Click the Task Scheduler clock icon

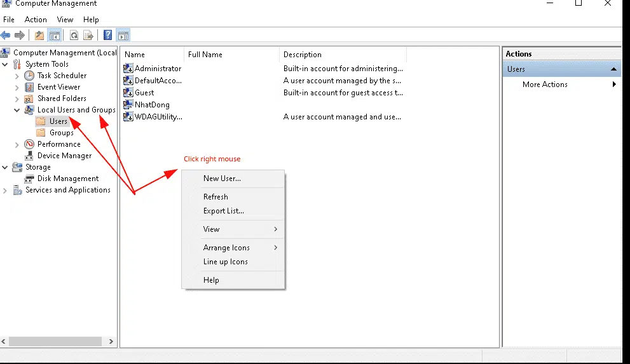pyautogui.click(x=29, y=76)
